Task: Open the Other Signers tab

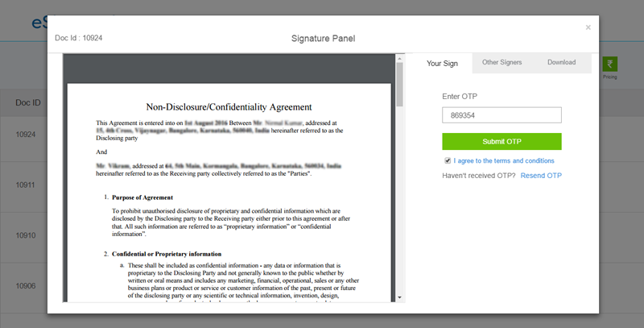Action: [502, 63]
